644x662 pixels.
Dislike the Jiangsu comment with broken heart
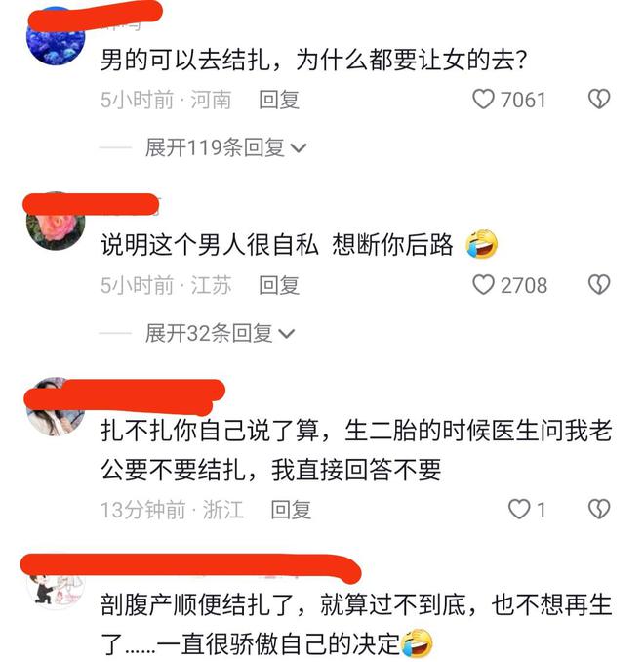click(599, 284)
